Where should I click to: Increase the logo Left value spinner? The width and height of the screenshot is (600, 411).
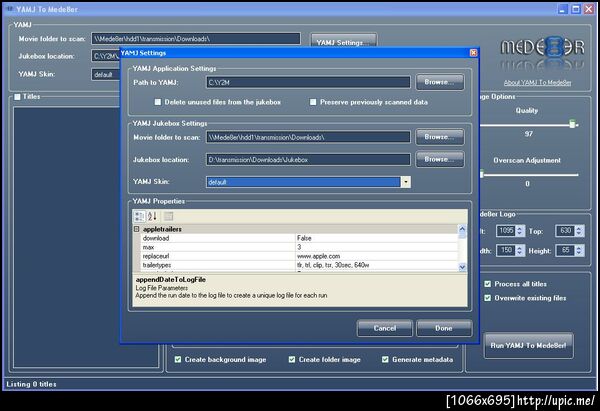pos(520,228)
